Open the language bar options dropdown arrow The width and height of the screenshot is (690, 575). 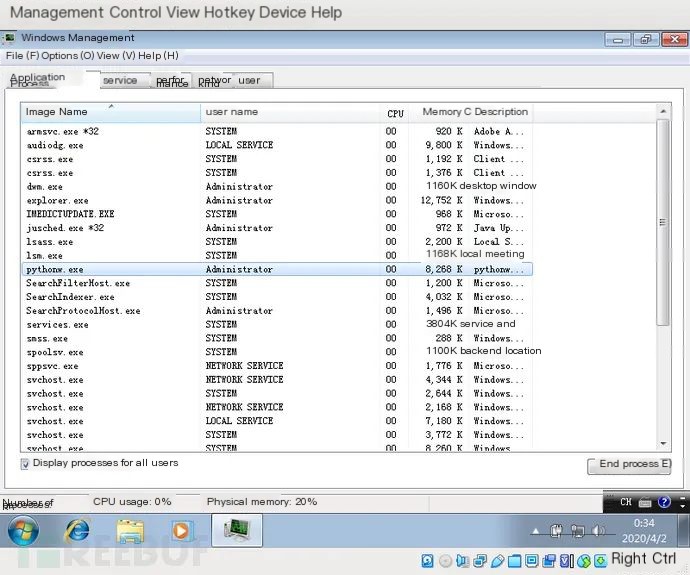(x=682, y=506)
